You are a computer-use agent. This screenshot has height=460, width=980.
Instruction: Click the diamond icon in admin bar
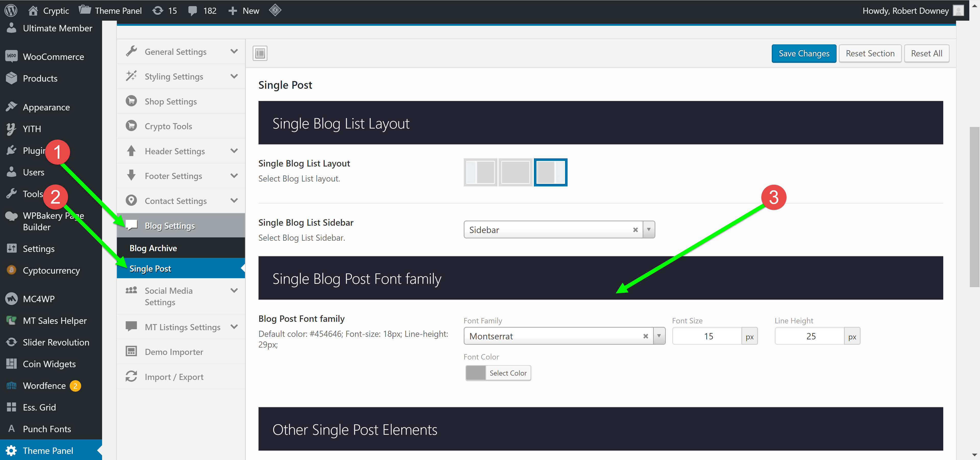pyautogui.click(x=275, y=10)
